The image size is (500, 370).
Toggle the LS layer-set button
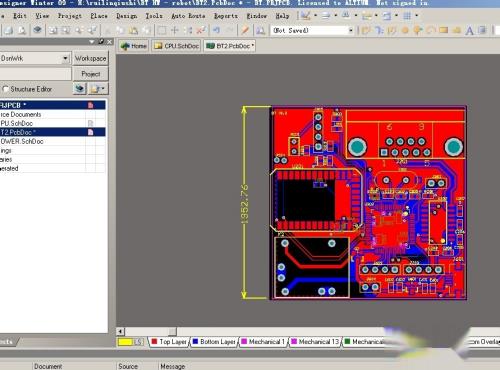tap(139, 342)
